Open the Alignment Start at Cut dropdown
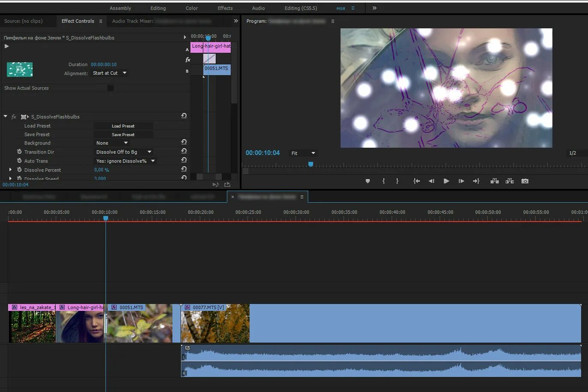 110,73
